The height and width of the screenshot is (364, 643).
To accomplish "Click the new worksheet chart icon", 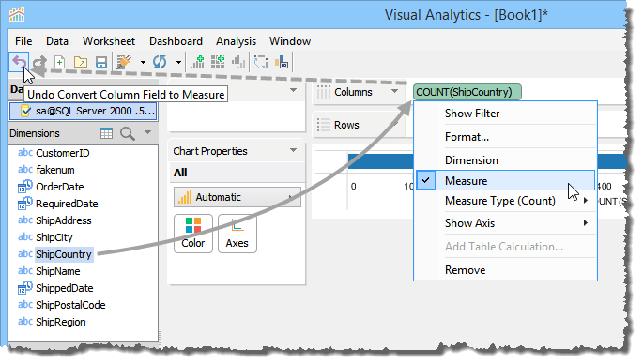I will [x=198, y=62].
